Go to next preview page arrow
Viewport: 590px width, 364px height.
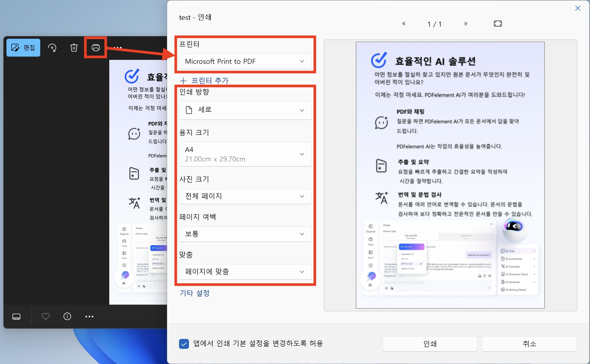click(x=466, y=24)
